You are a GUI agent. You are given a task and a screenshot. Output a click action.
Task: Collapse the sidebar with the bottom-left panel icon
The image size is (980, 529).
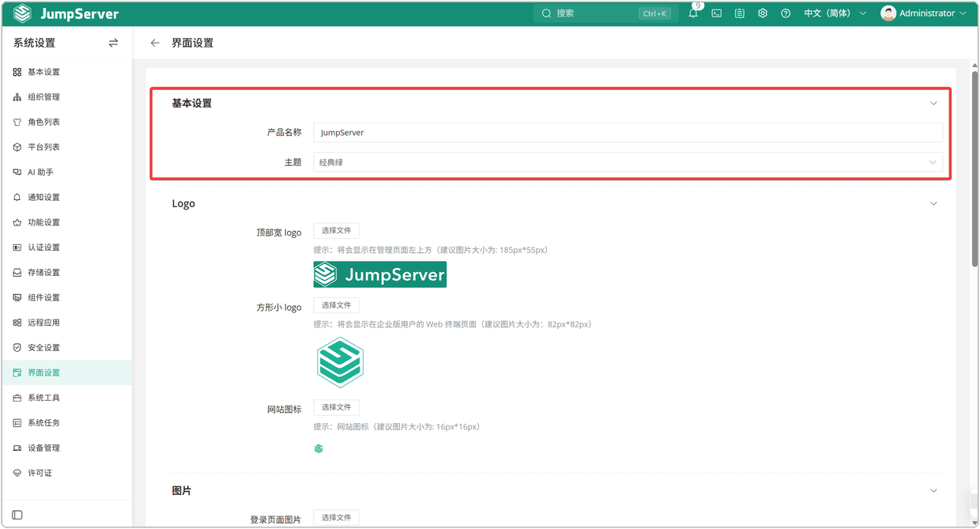pyautogui.click(x=17, y=515)
